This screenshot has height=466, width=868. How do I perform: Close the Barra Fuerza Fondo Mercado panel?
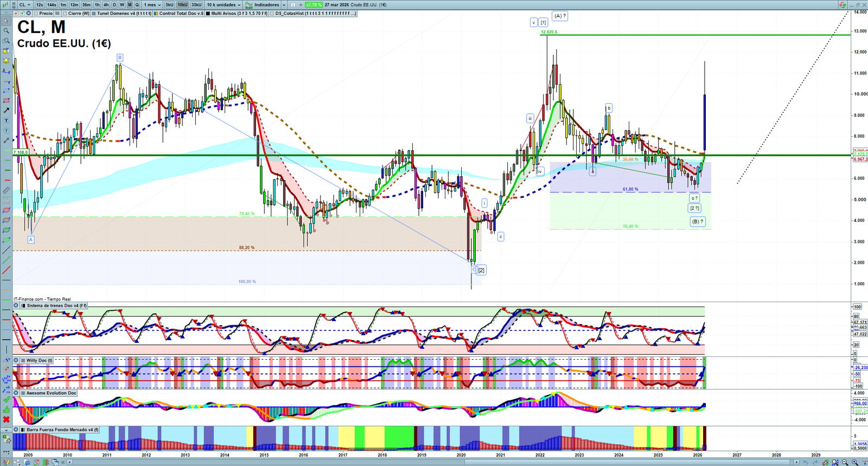coord(16,430)
